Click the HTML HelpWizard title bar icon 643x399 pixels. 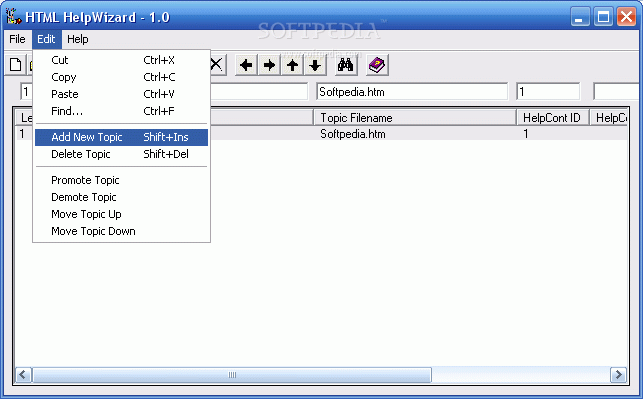click(13, 17)
